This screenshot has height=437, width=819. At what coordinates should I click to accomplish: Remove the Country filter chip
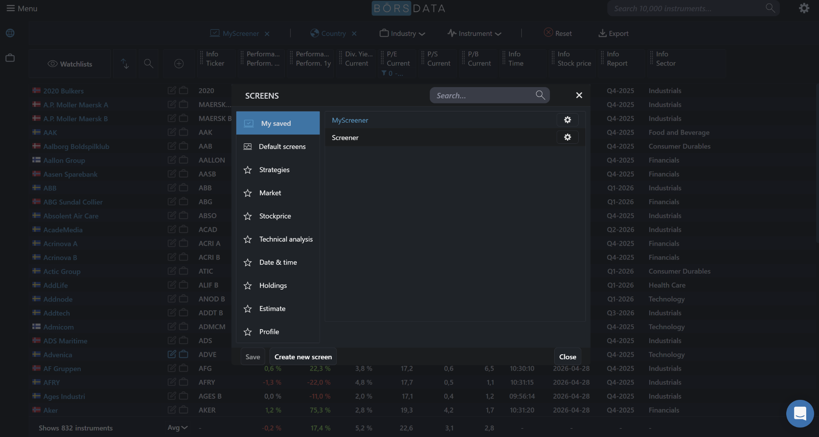[x=354, y=33]
